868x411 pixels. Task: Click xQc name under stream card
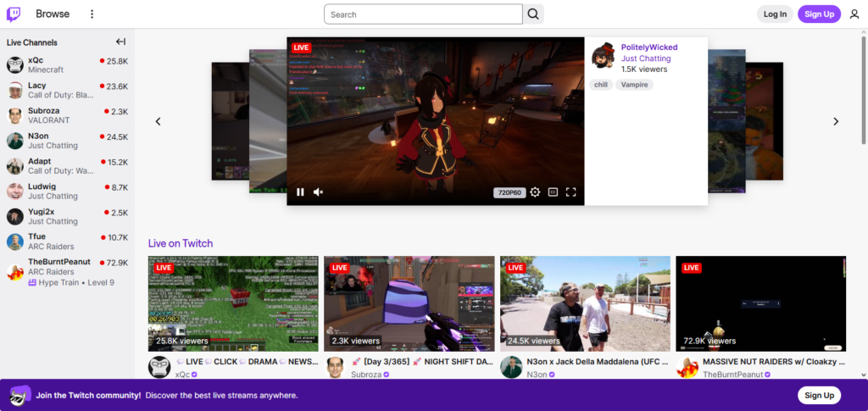coord(182,375)
